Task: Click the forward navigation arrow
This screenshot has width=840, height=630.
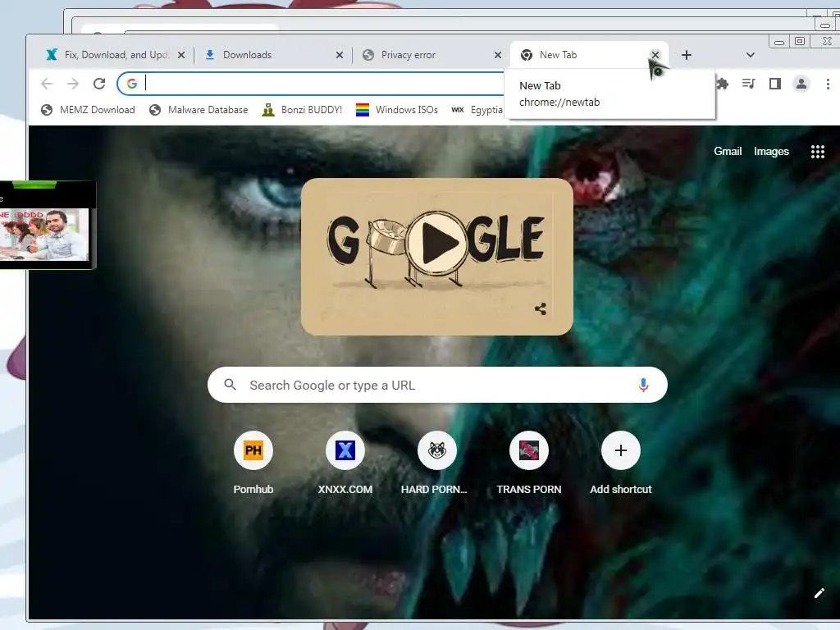Action: pyautogui.click(x=73, y=84)
